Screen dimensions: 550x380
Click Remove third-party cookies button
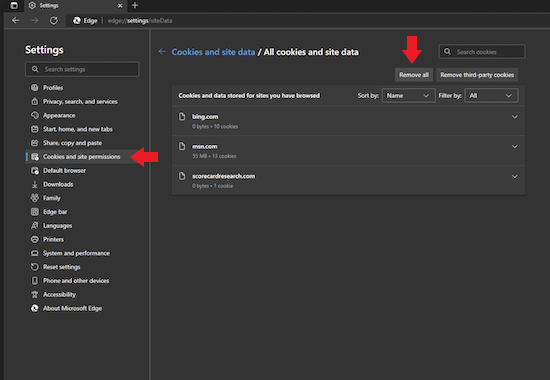(x=477, y=75)
